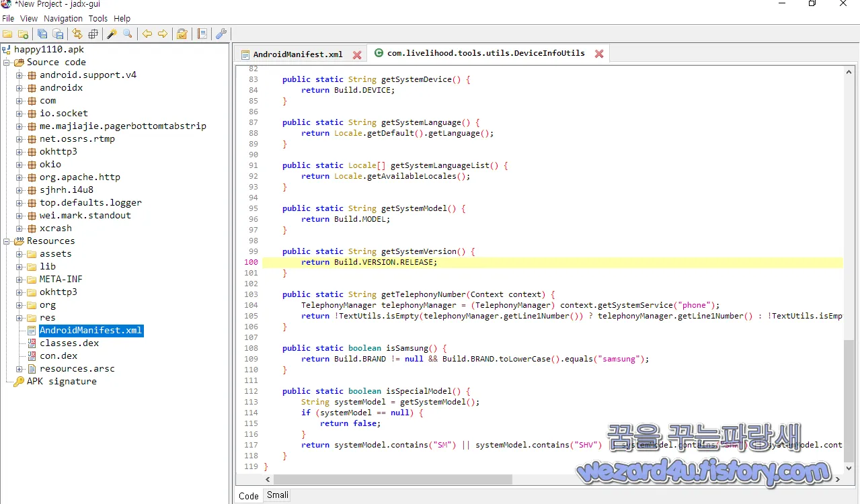Click the Back navigation arrow in toolbar
The height and width of the screenshot is (504, 860).
pyautogui.click(x=147, y=34)
